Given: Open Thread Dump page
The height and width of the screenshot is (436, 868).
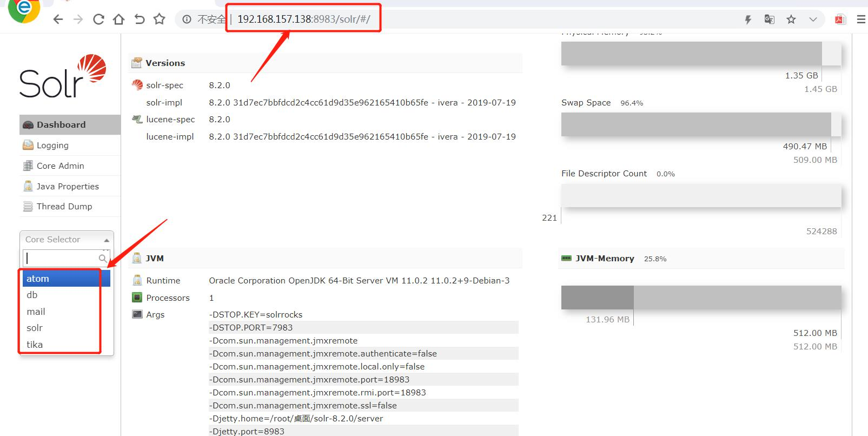Looking at the screenshot, I should pos(70,206).
